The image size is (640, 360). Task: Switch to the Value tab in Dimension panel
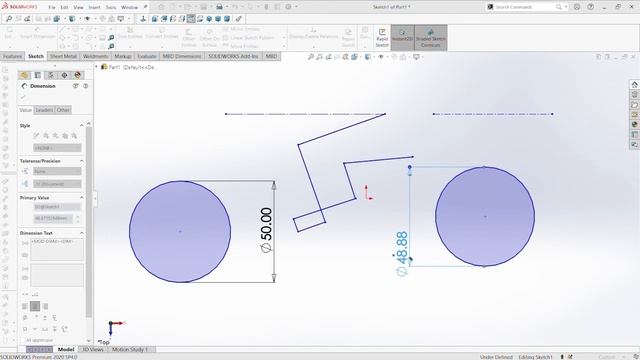coord(25,110)
